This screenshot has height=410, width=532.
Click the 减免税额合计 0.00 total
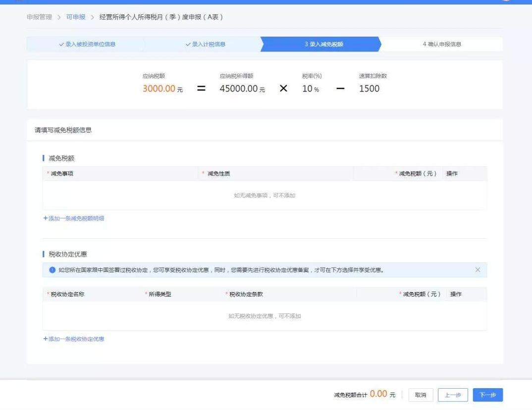tap(378, 394)
